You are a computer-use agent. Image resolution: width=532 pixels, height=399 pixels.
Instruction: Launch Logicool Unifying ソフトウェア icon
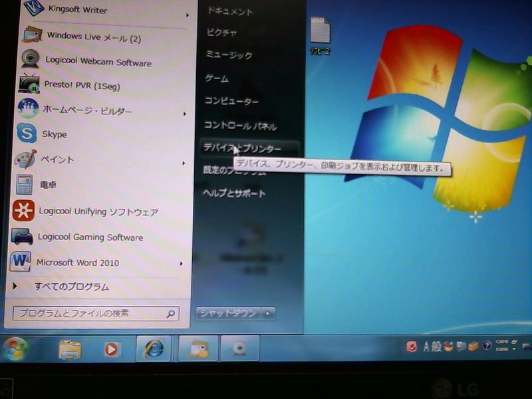tap(23, 210)
